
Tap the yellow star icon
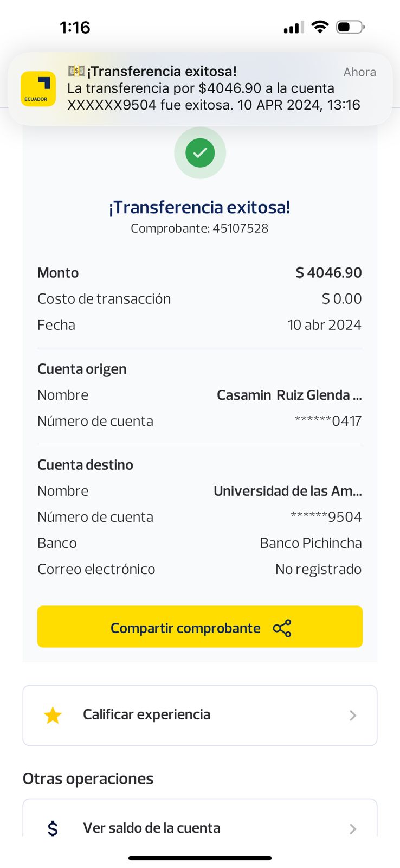[x=53, y=715]
